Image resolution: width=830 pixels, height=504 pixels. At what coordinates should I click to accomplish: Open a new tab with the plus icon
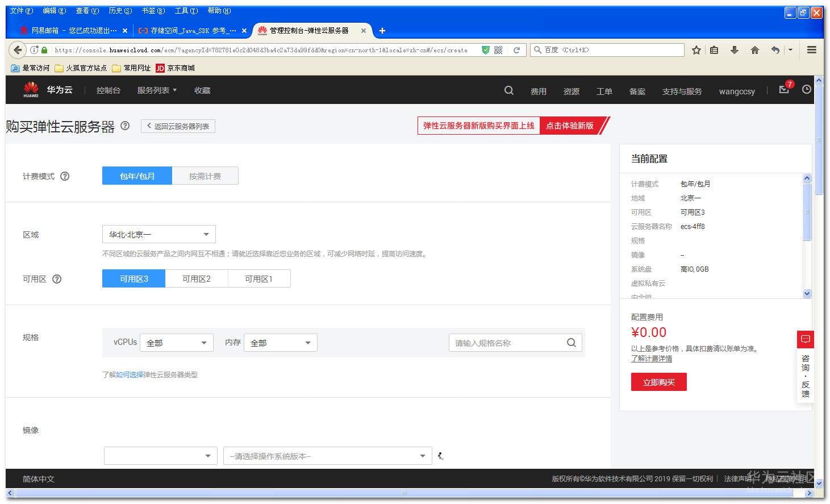tap(382, 31)
